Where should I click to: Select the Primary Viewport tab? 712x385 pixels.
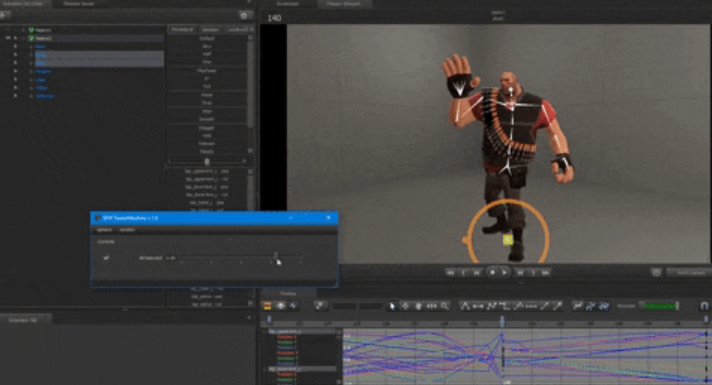click(344, 4)
